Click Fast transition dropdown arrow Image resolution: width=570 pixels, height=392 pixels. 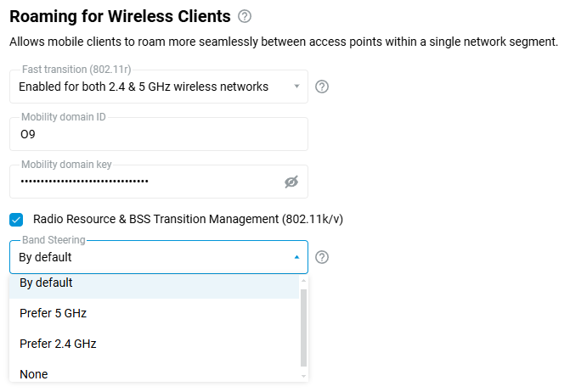pyautogui.click(x=296, y=87)
